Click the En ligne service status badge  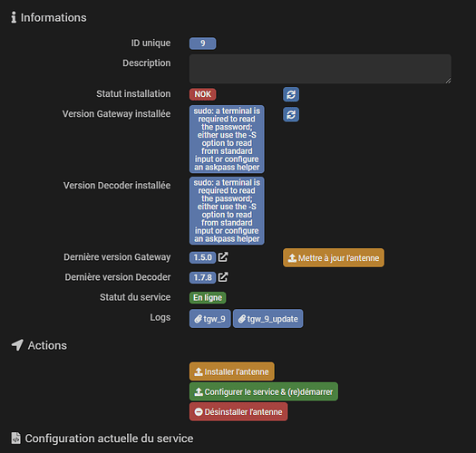(208, 298)
